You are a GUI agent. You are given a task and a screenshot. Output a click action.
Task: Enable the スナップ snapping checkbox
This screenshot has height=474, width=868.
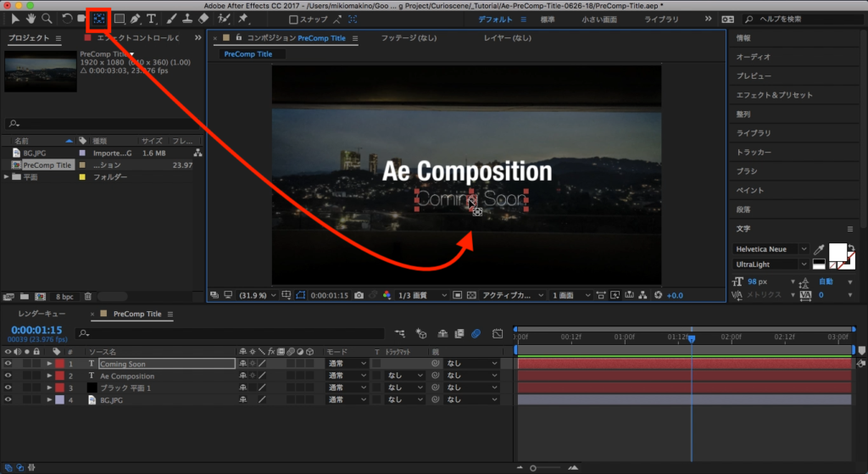(x=293, y=19)
